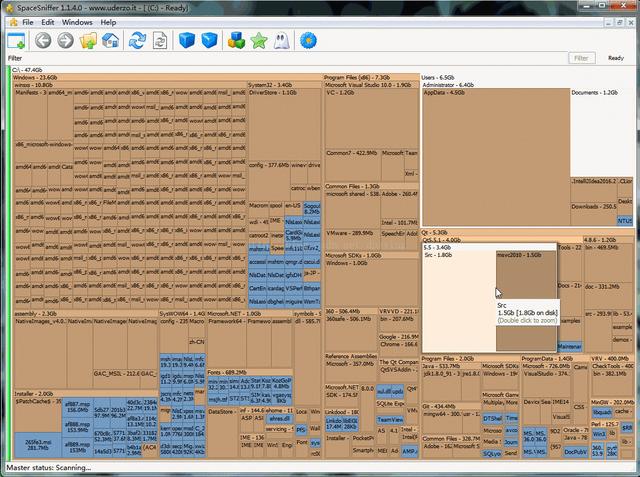Click the Filter button
Image resolution: width=640 pixels, height=477 pixels.
point(582,58)
